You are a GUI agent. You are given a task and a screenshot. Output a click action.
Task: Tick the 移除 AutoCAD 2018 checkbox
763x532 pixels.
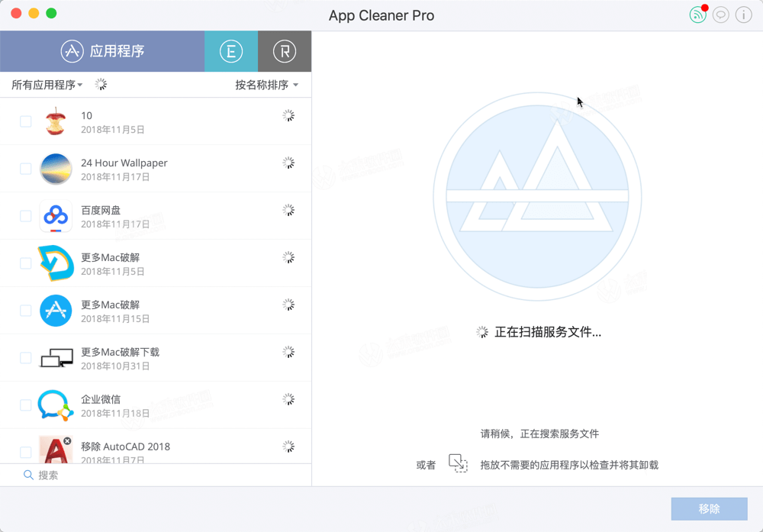pos(25,452)
